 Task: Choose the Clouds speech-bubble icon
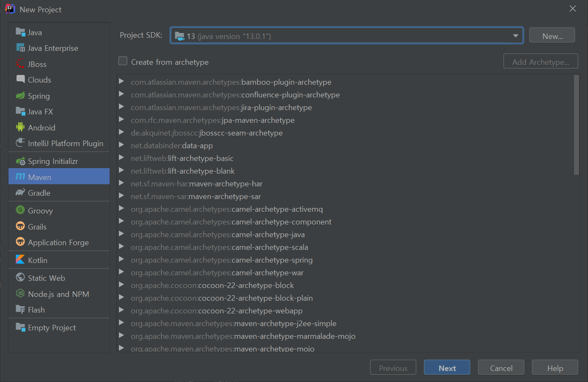pos(20,79)
